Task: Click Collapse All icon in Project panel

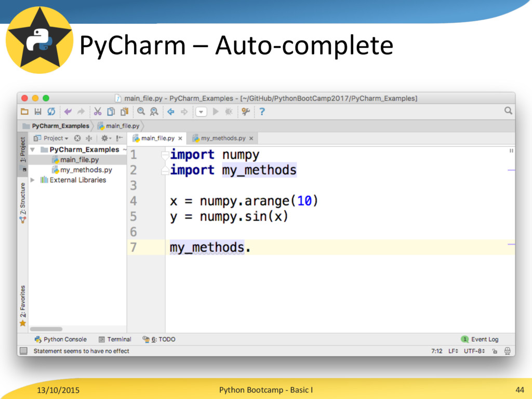Action: [x=89, y=138]
